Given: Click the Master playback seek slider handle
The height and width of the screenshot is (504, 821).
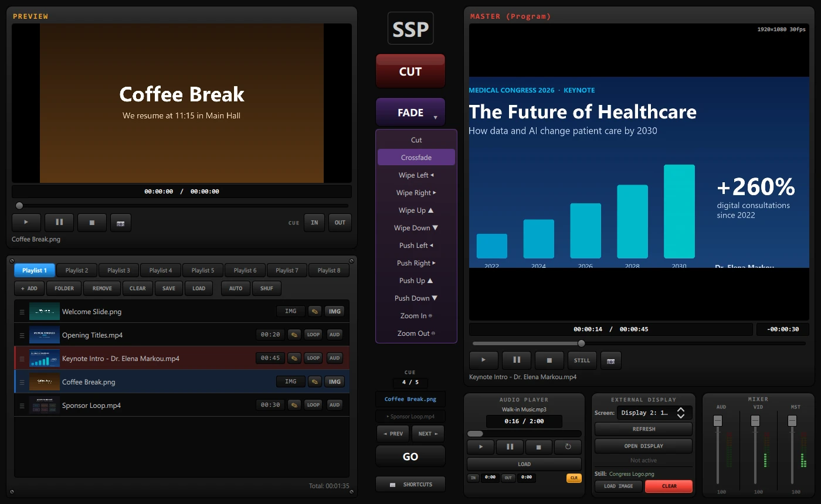Looking at the screenshot, I should pos(581,343).
